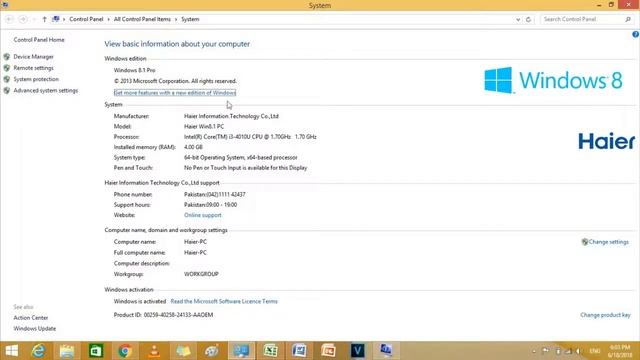Click the shield icon next to Change settings

[x=584, y=242]
